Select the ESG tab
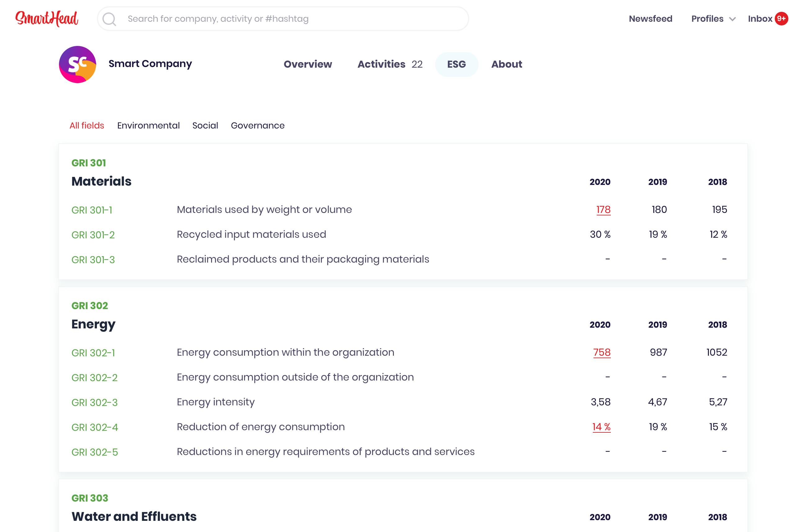807x532 pixels. coord(456,64)
